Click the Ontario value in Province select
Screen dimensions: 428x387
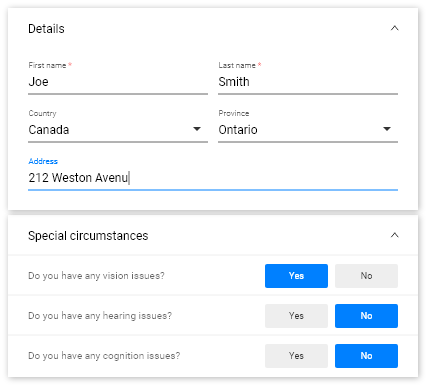(238, 130)
